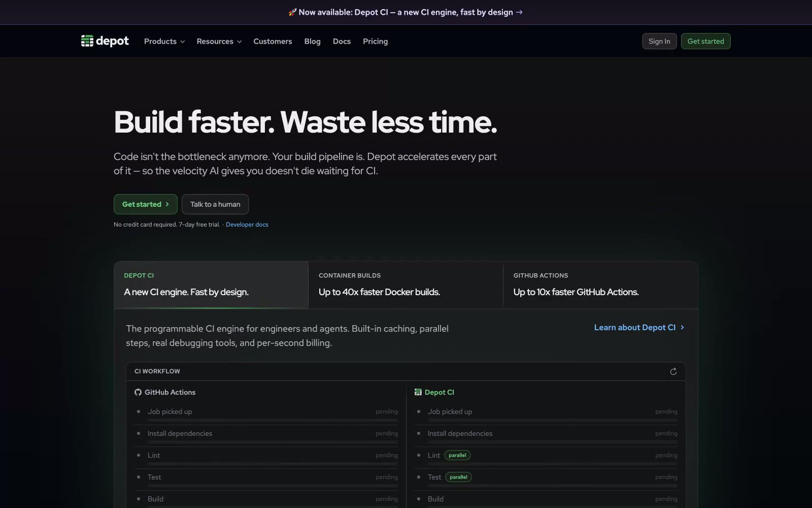Open the Docs navigation link
Viewport: 812px width, 508px height.
pyautogui.click(x=342, y=41)
